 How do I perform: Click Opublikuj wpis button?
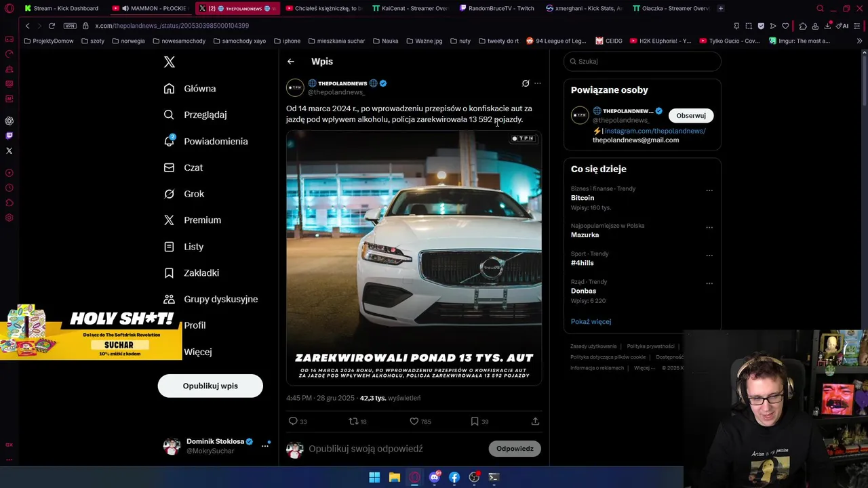(210, 386)
